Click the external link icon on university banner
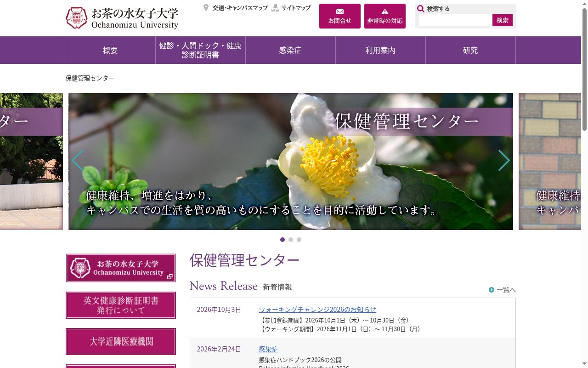The image size is (588, 368). point(170,276)
